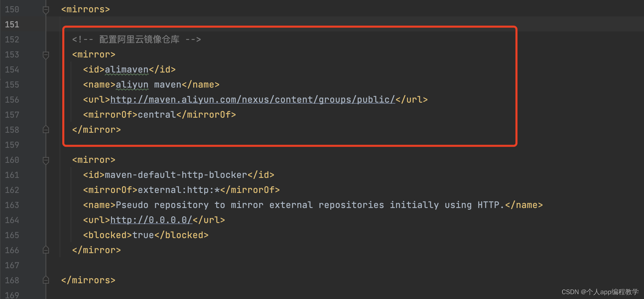
Task: Click opening <mirror> tag on line 153
Action: [x=94, y=54]
